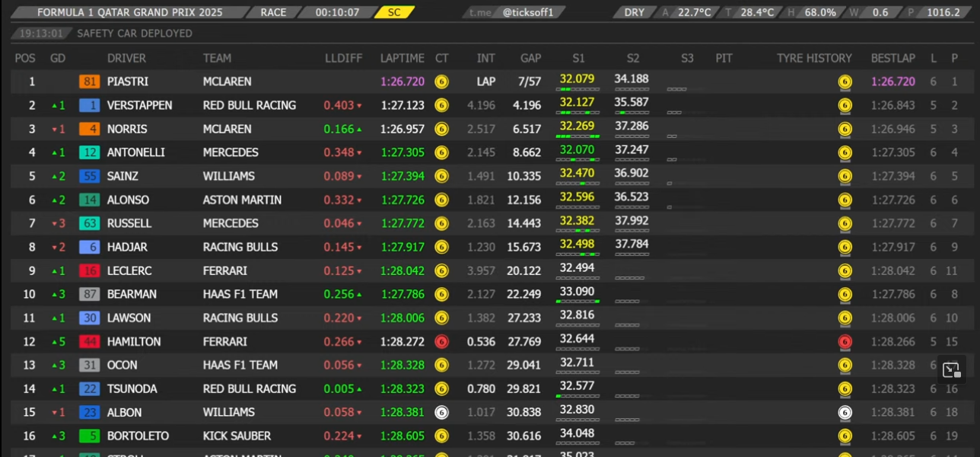Click Norris's yellow medium tyre in CT column
Image resolution: width=980 pixels, height=457 pixels.
coord(441,129)
